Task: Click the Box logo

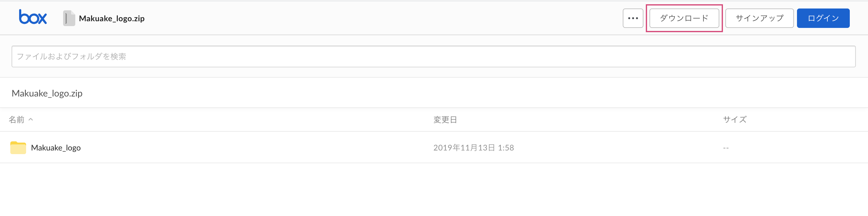Action: [33, 17]
